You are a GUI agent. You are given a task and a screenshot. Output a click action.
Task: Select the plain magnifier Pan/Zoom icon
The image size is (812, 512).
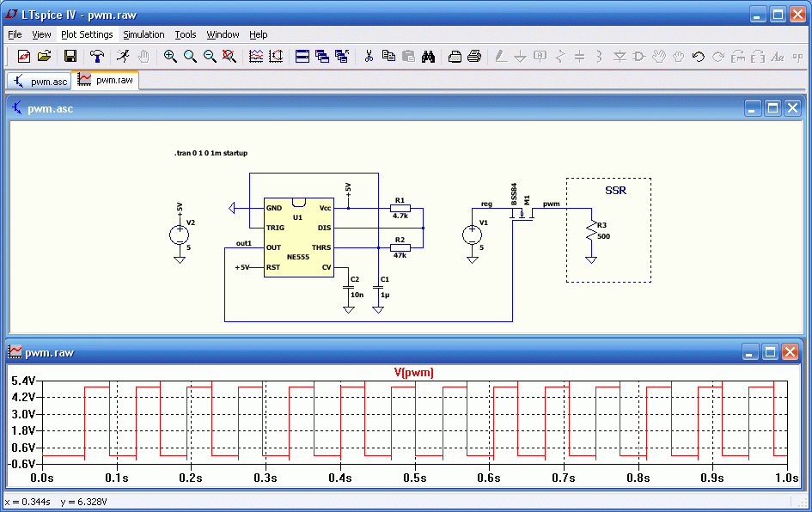(190, 56)
